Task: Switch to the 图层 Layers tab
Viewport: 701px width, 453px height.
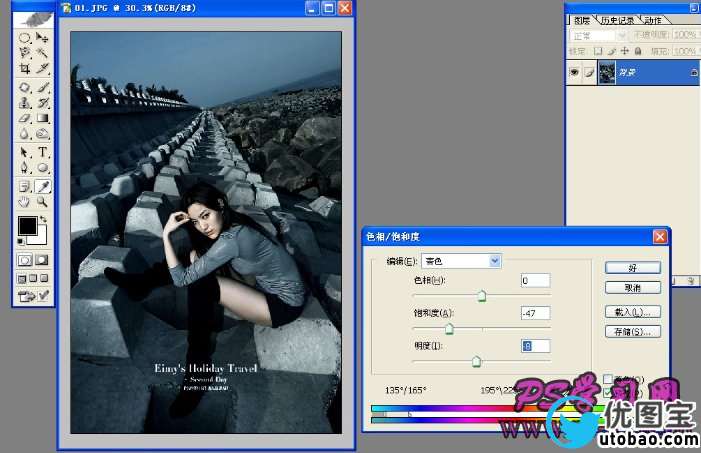Action: pos(582,20)
